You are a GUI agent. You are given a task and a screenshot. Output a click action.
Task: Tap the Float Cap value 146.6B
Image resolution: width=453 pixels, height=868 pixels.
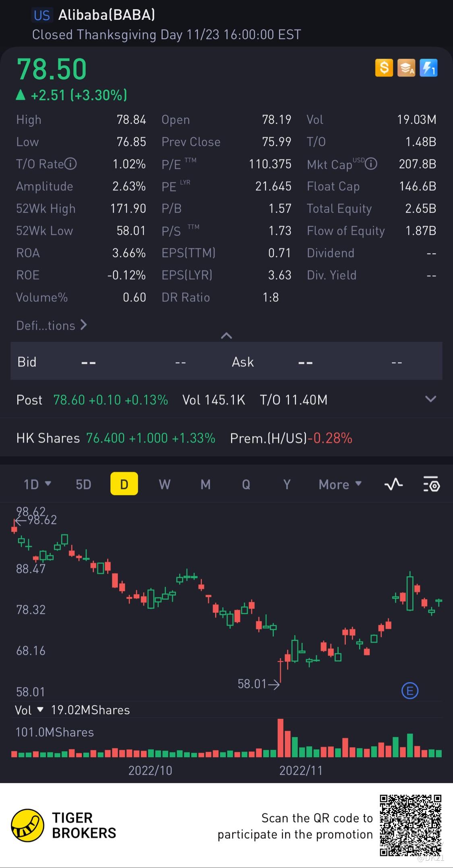[x=418, y=186]
